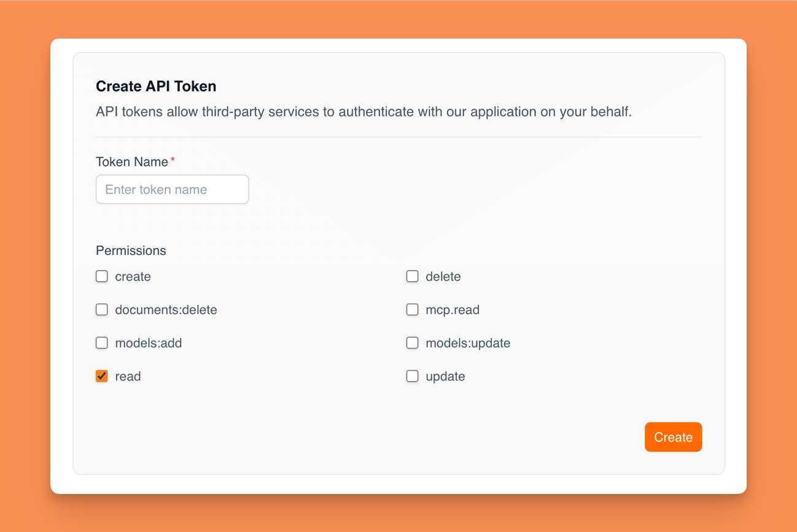Click the read permission label text

(x=128, y=376)
